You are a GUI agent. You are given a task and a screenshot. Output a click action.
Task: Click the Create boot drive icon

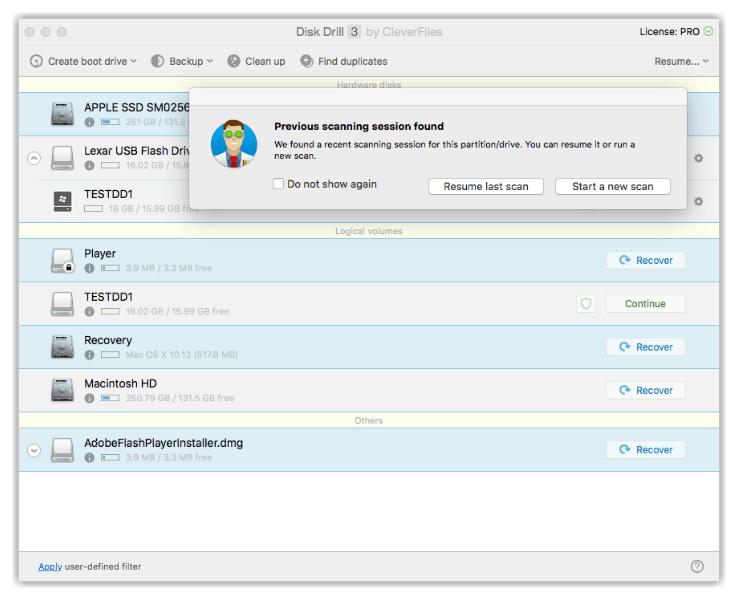(36, 61)
